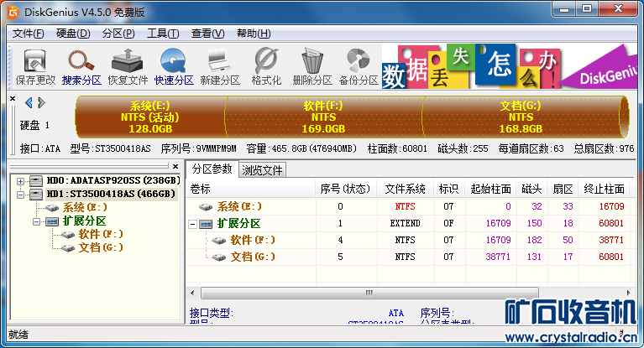
Task: Select 文档(G:) in the disk tree
Action: coord(101,247)
